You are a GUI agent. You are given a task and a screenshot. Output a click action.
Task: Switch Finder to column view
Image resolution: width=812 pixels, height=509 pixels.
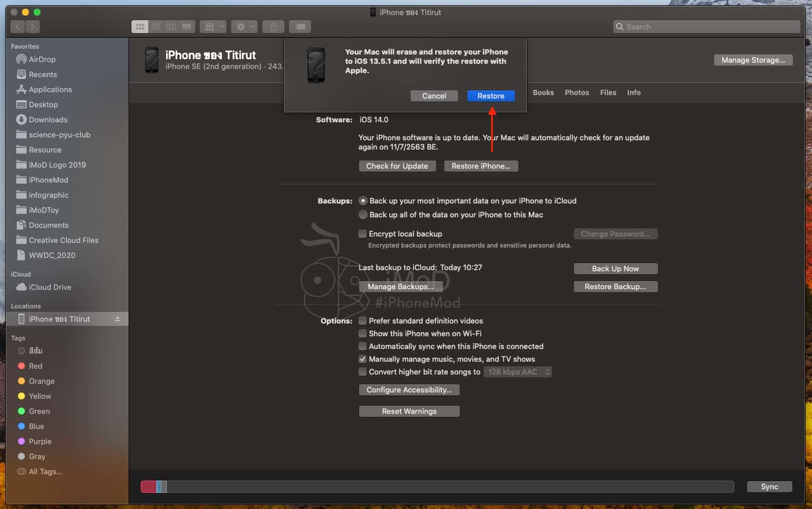click(x=171, y=27)
